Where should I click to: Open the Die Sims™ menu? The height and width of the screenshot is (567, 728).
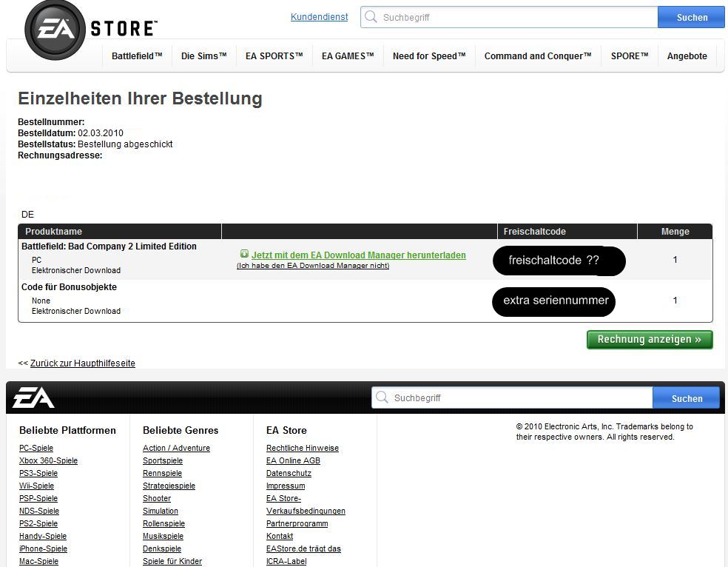pos(203,56)
